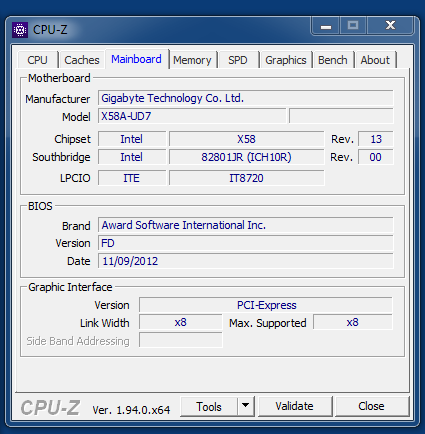Screen dimensions: 425x434
Task: Click version text Ver. 1.94.0.x64
Action: [131, 410]
